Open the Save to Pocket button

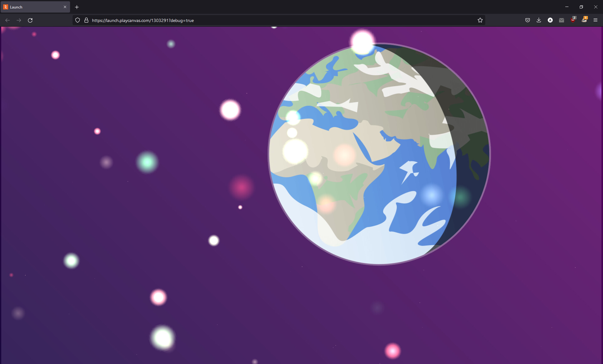(528, 20)
